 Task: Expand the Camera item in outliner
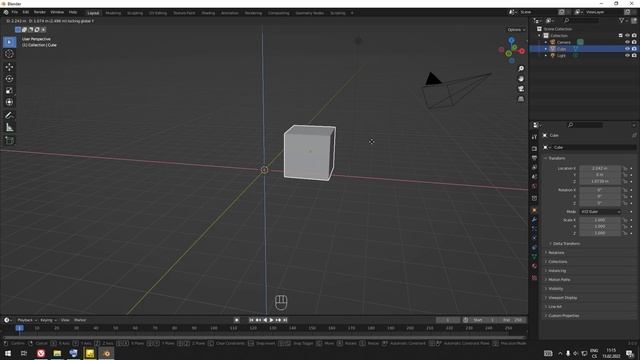click(x=546, y=42)
